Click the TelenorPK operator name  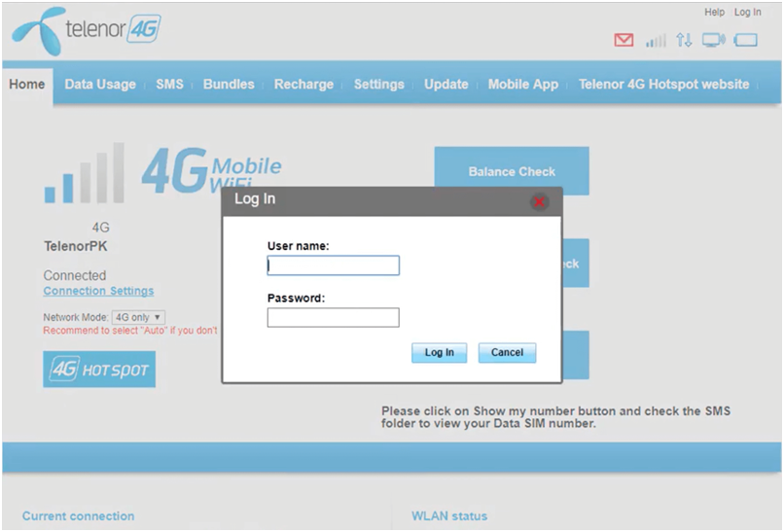click(x=76, y=246)
